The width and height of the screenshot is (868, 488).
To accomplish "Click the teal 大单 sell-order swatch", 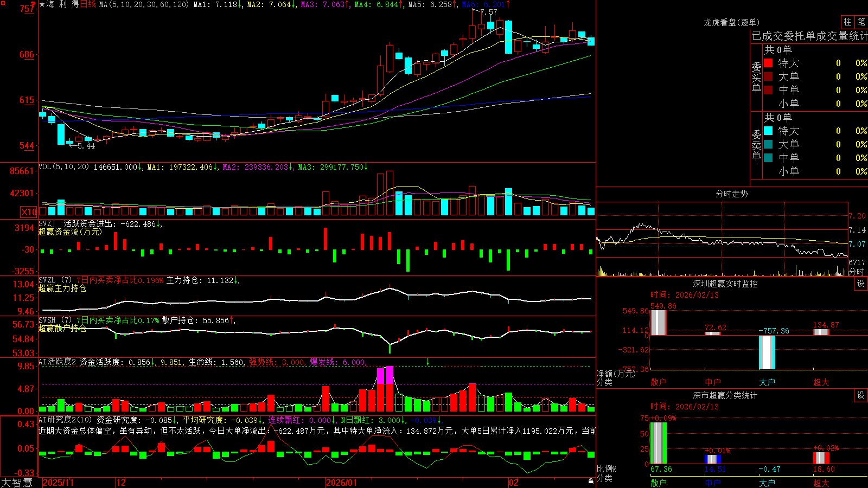I will pos(768,144).
